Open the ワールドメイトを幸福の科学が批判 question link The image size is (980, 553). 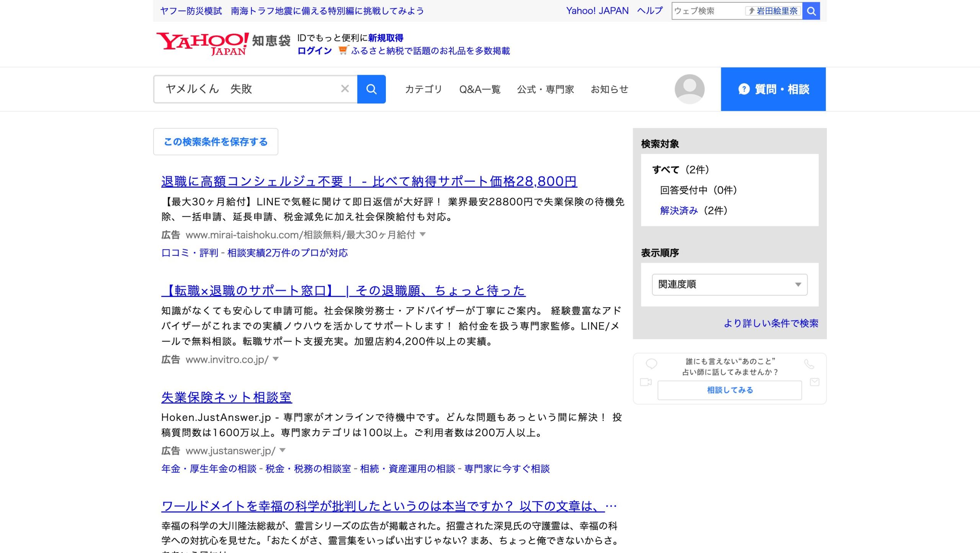389,506
